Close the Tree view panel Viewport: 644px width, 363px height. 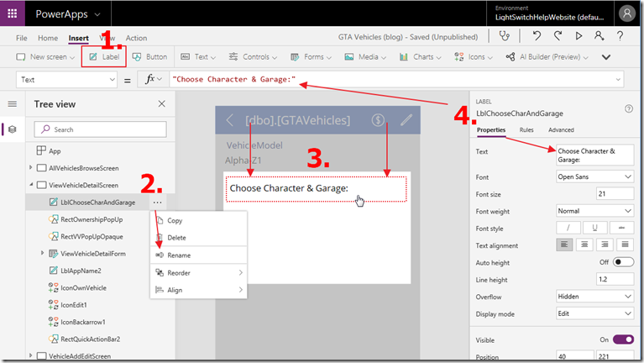(162, 104)
